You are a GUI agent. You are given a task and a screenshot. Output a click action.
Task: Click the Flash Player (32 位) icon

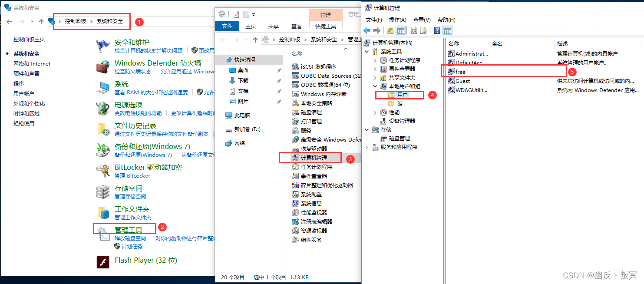pos(103,261)
